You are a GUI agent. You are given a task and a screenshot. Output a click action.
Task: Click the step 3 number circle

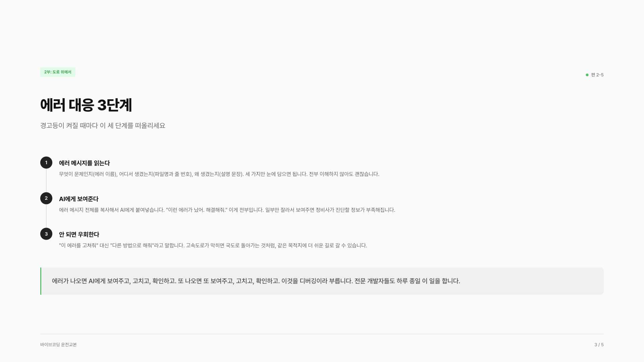pyautogui.click(x=46, y=234)
